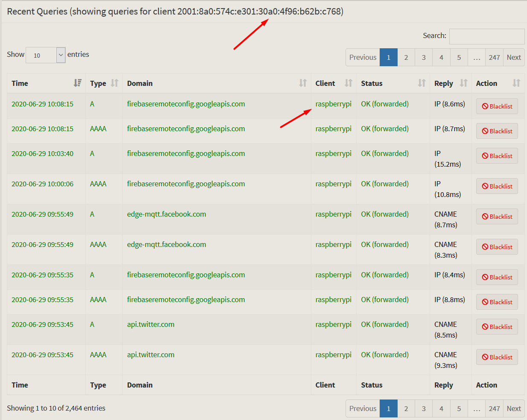
Task: Blacklist the 09:55:35 AAAA firebaseremoteconfig query
Action: point(497,302)
